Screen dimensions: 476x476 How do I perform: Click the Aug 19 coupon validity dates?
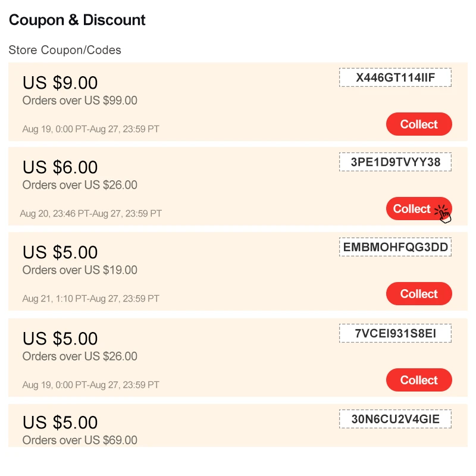pos(91,129)
